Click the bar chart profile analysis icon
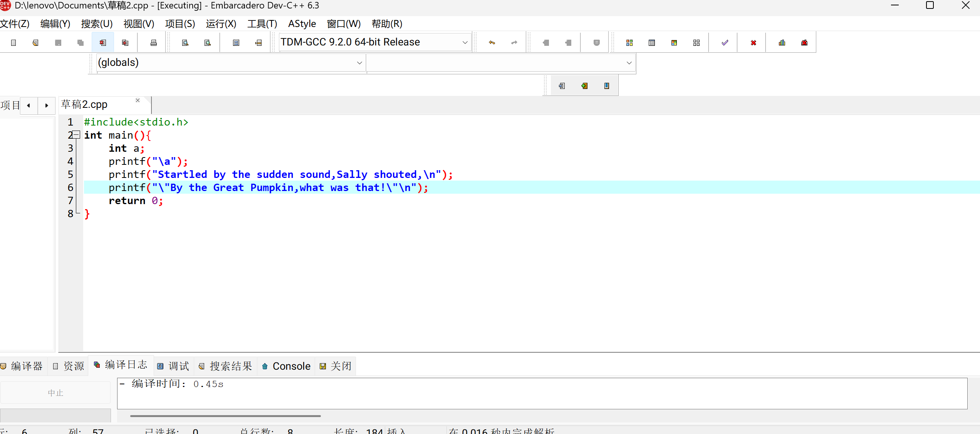Image resolution: width=980 pixels, height=434 pixels. (x=782, y=43)
